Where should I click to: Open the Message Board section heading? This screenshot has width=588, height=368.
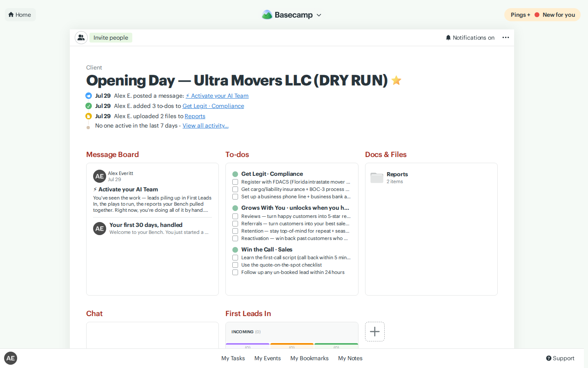coord(112,155)
